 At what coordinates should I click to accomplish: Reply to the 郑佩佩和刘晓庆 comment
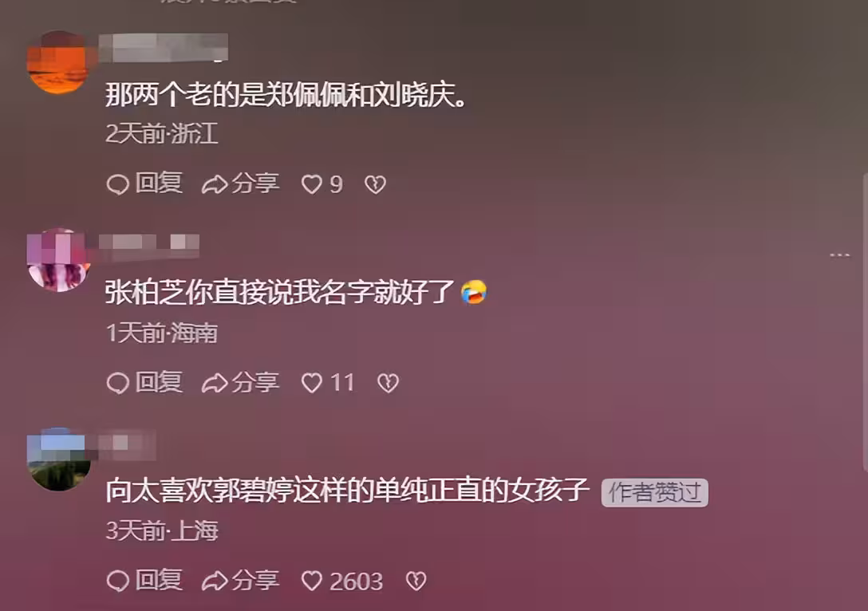(144, 183)
